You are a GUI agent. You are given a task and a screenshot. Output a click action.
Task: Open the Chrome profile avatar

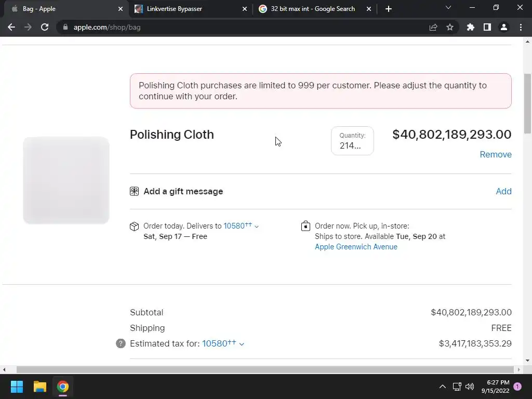(504, 27)
